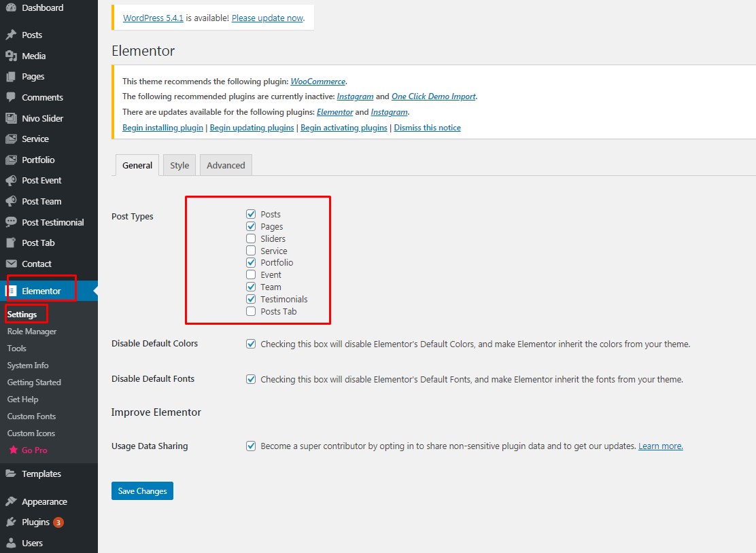Enable the Service post type checkbox
This screenshot has width=756, height=553.
(251, 251)
